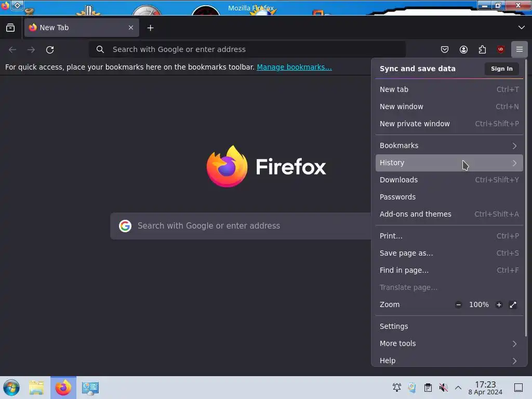This screenshot has width=532, height=399.
Task: Expand hidden tray icons arrow
Action: 458,388
